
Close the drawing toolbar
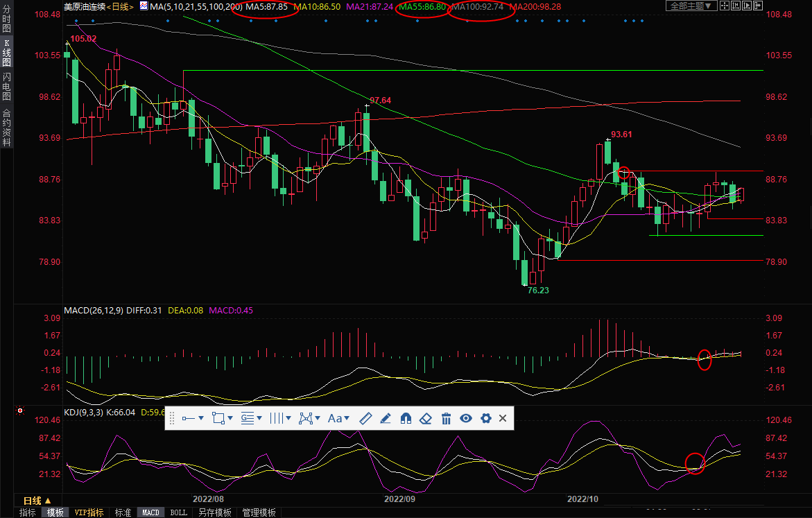tap(503, 418)
